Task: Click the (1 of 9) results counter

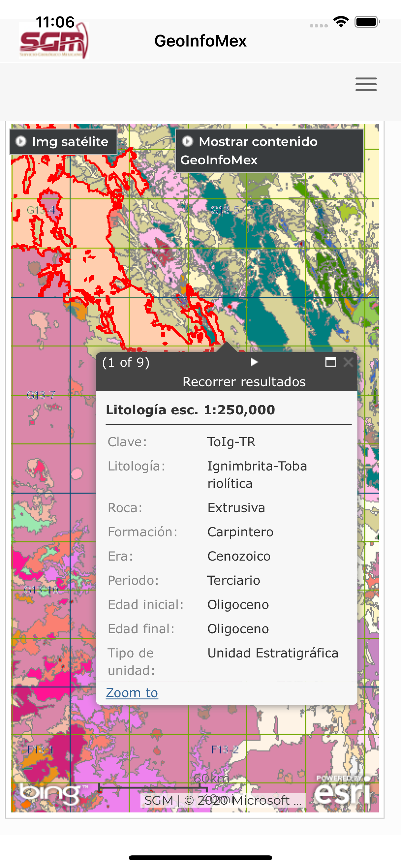Action: point(126,362)
